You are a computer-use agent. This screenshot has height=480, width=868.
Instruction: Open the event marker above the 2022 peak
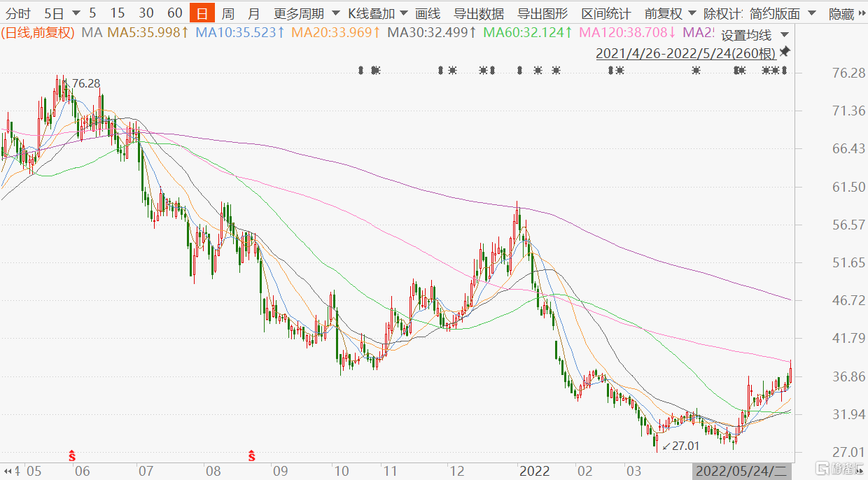(x=519, y=70)
